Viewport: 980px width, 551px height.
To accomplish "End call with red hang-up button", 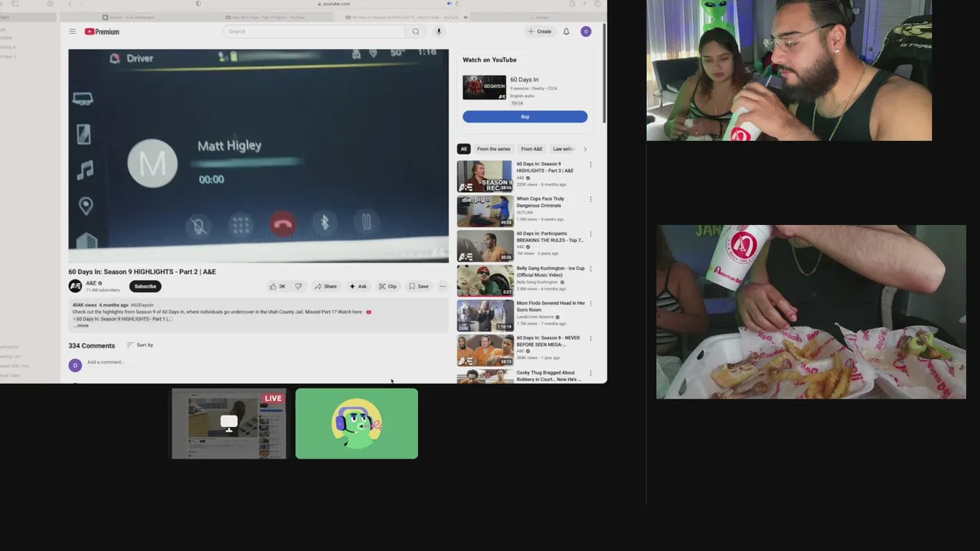I will coord(283,224).
